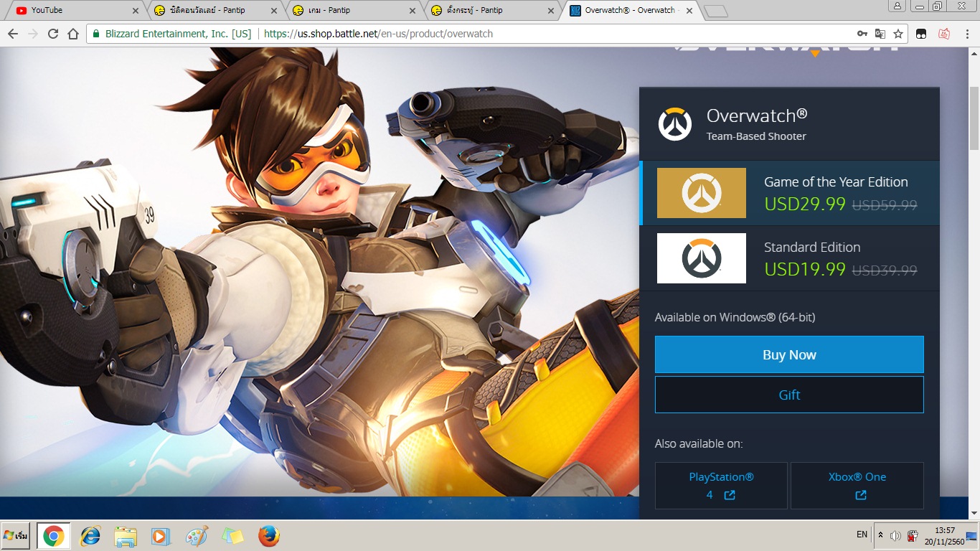Switch to the YouTube tab

[77, 11]
